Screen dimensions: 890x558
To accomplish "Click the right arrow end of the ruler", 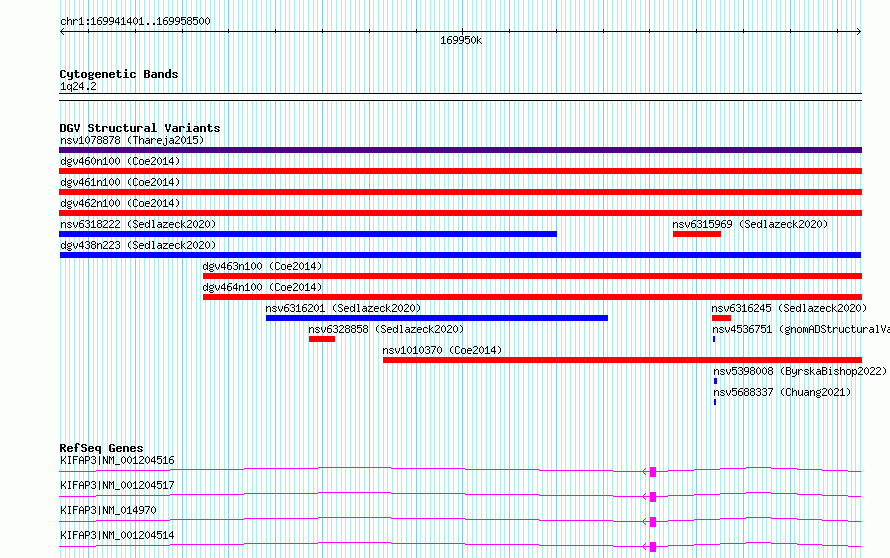I will click(859, 32).
